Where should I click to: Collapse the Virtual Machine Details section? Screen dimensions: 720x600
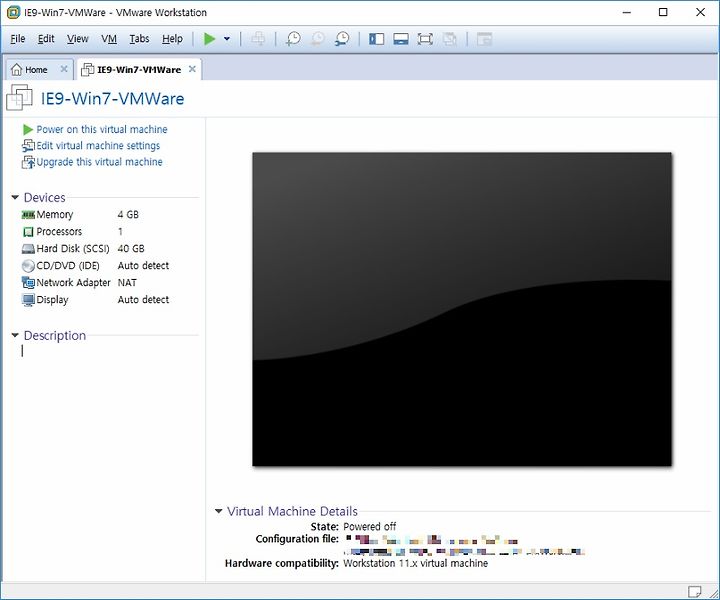pyautogui.click(x=219, y=511)
